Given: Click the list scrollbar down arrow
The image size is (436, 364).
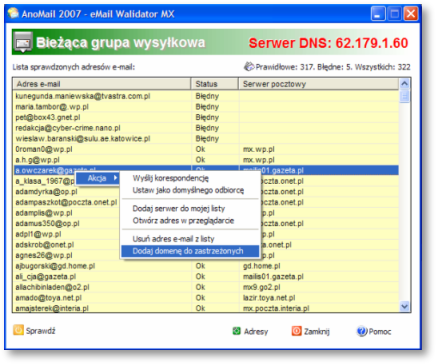Looking at the screenshot, I should (x=404, y=306).
